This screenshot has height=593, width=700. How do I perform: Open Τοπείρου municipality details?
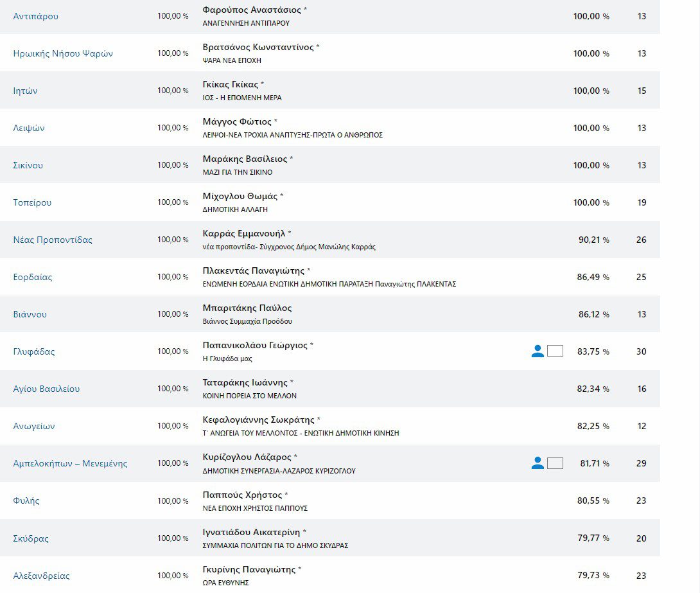pyautogui.click(x=32, y=202)
